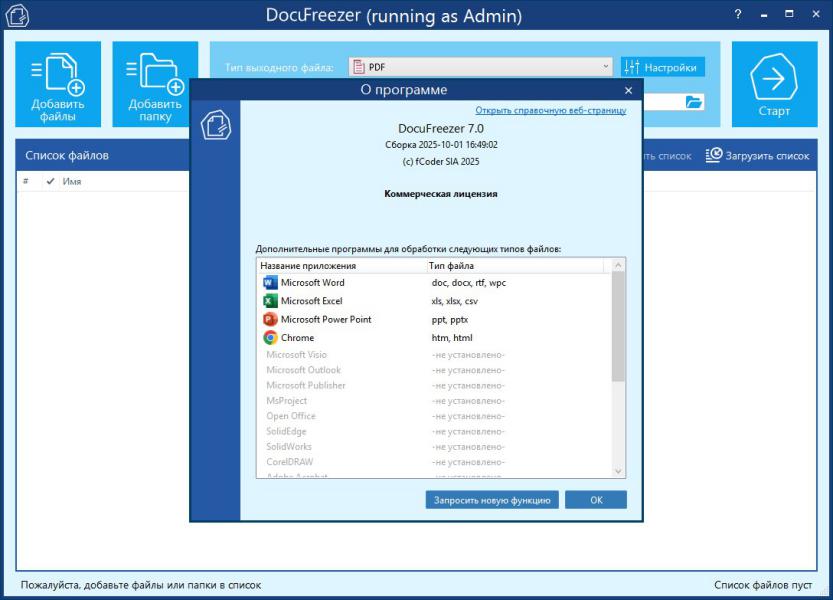Expand the output file type PDF dropdown
This screenshot has width=833, height=600.
pyautogui.click(x=606, y=67)
